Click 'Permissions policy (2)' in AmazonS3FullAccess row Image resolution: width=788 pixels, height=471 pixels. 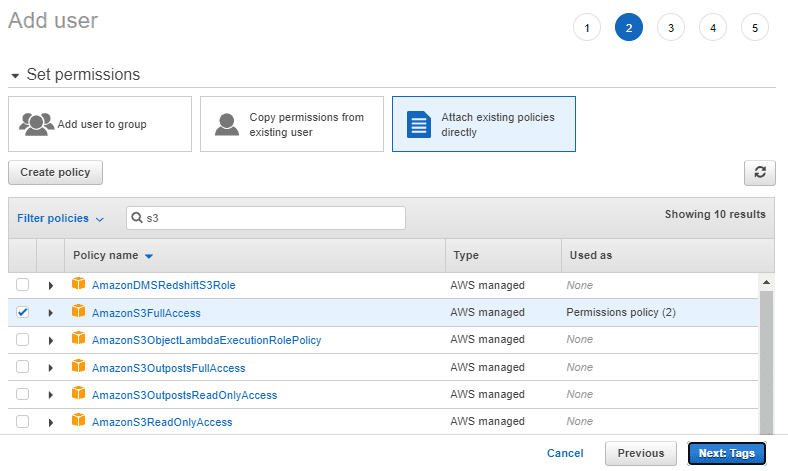tap(621, 312)
